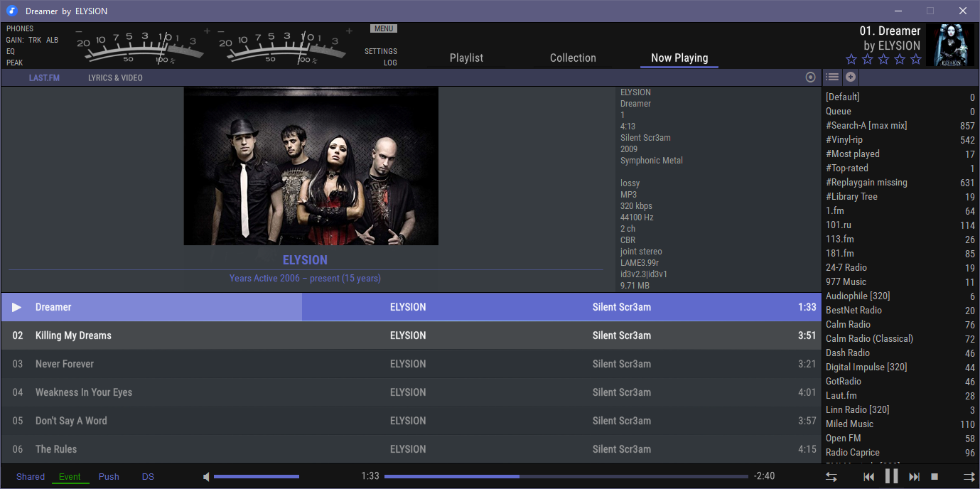
Task: Select track 03 Never Forever
Action: (411, 364)
